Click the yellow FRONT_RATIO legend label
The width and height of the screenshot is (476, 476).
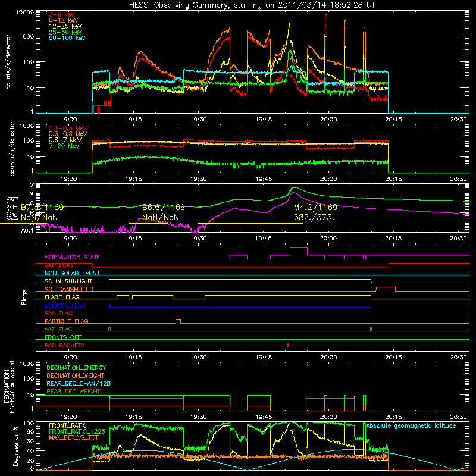pos(68,426)
